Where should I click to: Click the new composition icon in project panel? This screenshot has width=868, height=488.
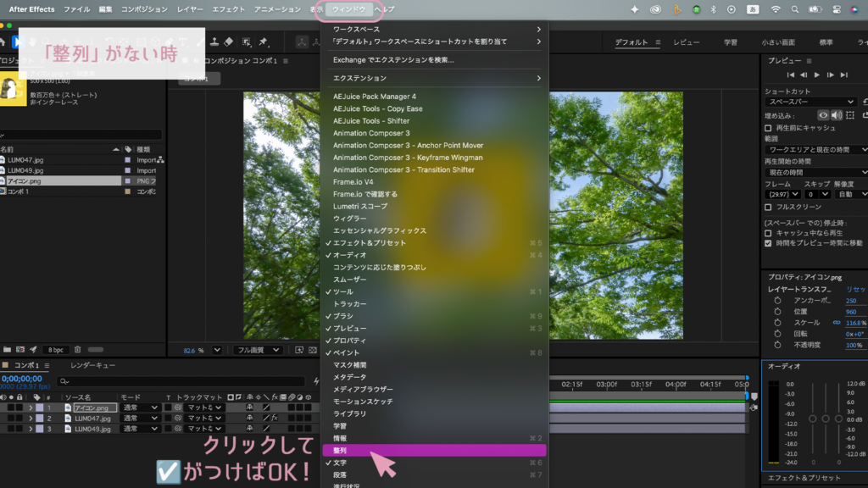pyautogui.click(x=20, y=350)
